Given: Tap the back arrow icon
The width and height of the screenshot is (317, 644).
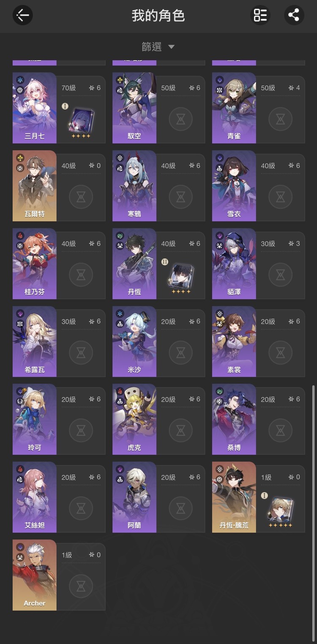Looking at the screenshot, I should point(23,16).
